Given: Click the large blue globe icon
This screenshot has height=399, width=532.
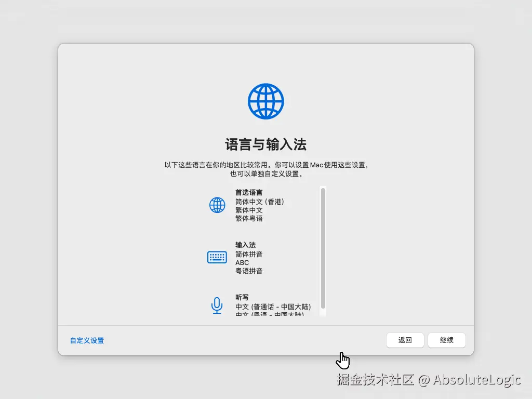Looking at the screenshot, I should (265, 101).
